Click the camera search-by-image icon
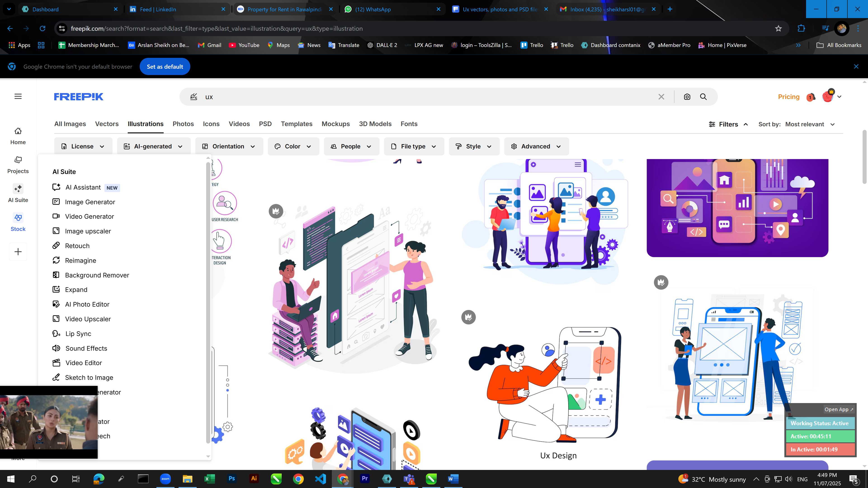 click(687, 97)
